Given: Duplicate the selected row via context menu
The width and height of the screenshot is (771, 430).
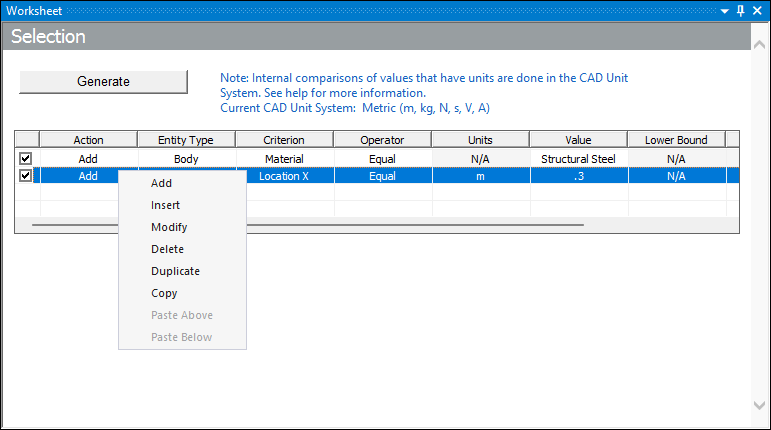Looking at the screenshot, I should pos(175,271).
